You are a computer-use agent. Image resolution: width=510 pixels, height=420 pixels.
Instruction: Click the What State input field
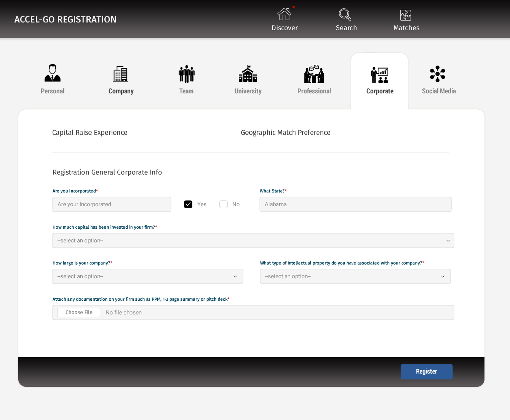355,204
